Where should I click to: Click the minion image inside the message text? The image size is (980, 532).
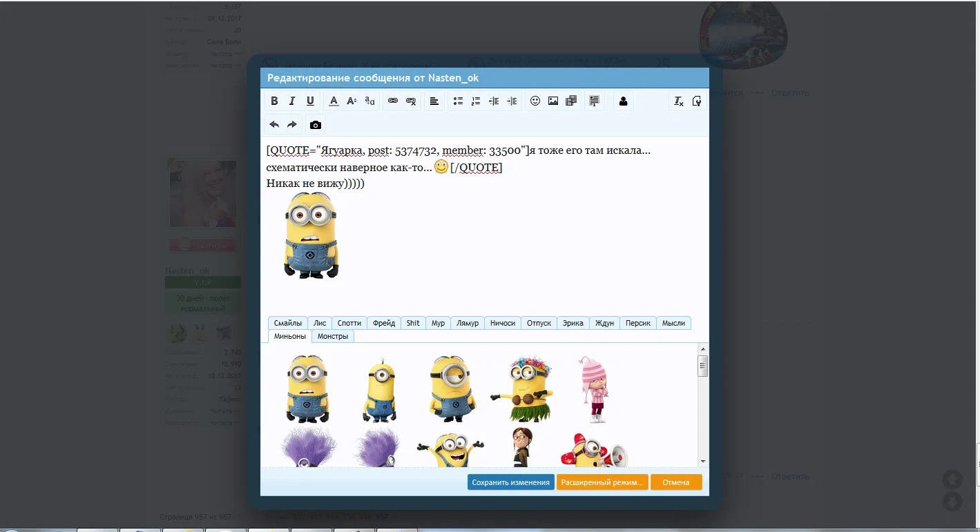pyautogui.click(x=311, y=235)
